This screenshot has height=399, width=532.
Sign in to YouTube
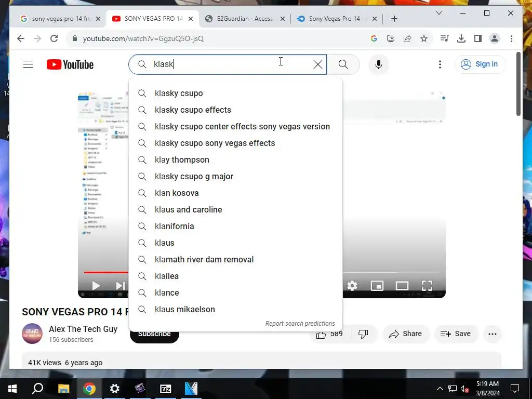pos(480,64)
